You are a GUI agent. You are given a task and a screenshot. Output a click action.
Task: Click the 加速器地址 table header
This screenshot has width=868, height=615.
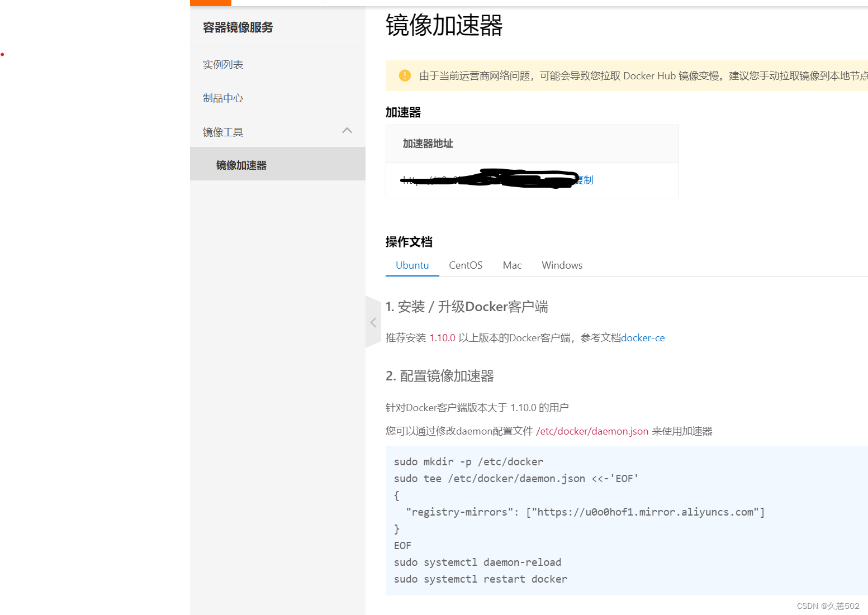click(428, 144)
